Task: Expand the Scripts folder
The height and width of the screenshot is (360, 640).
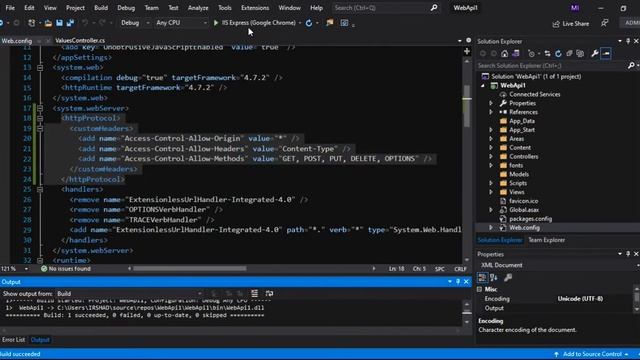Action: [x=491, y=183]
